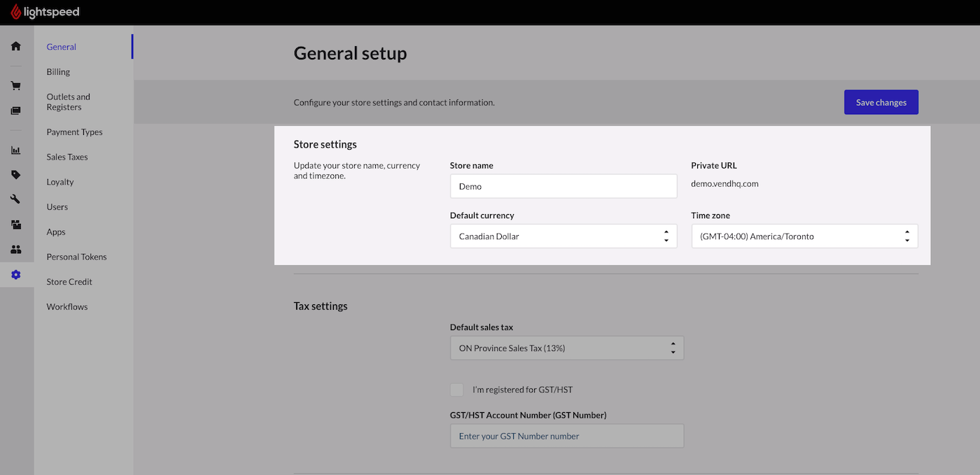
Task: Go to Home via house icon
Action: pyautogui.click(x=15, y=46)
